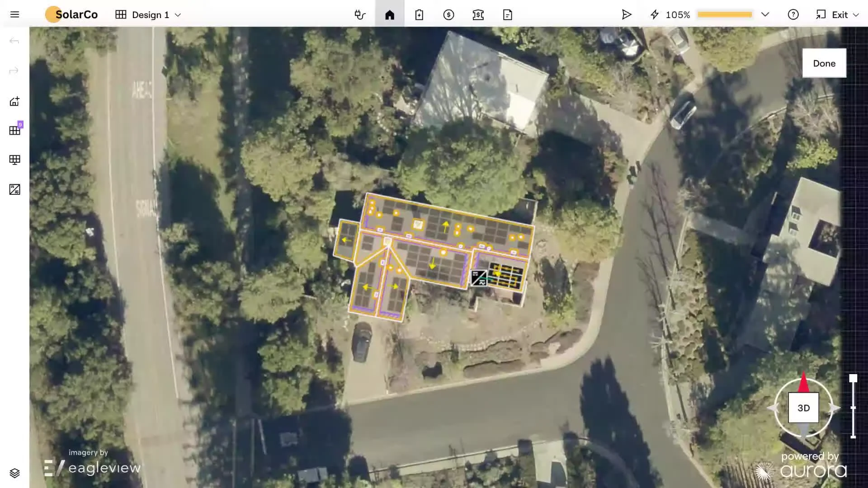Expand the energy offset chevron
Screen dimensions: 868x488
point(765,14)
